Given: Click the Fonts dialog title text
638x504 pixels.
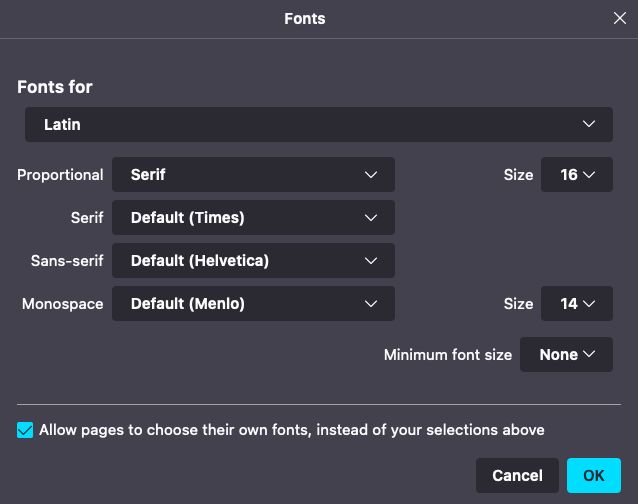Looking at the screenshot, I should pos(305,19).
